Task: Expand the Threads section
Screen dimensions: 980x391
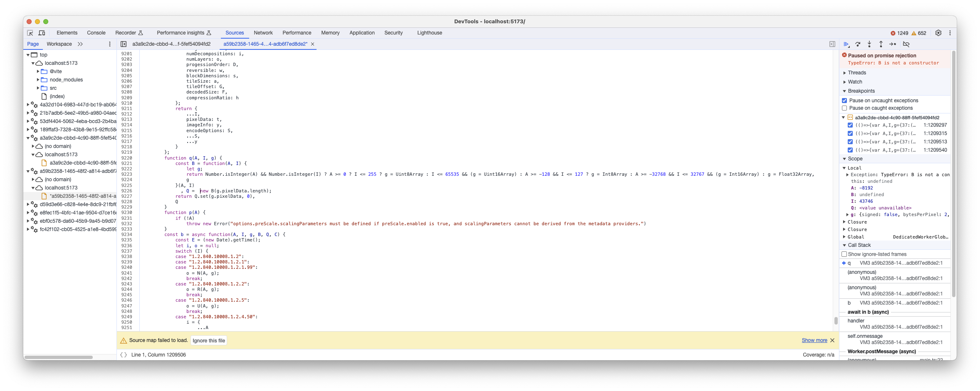Action: (x=845, y=72)
